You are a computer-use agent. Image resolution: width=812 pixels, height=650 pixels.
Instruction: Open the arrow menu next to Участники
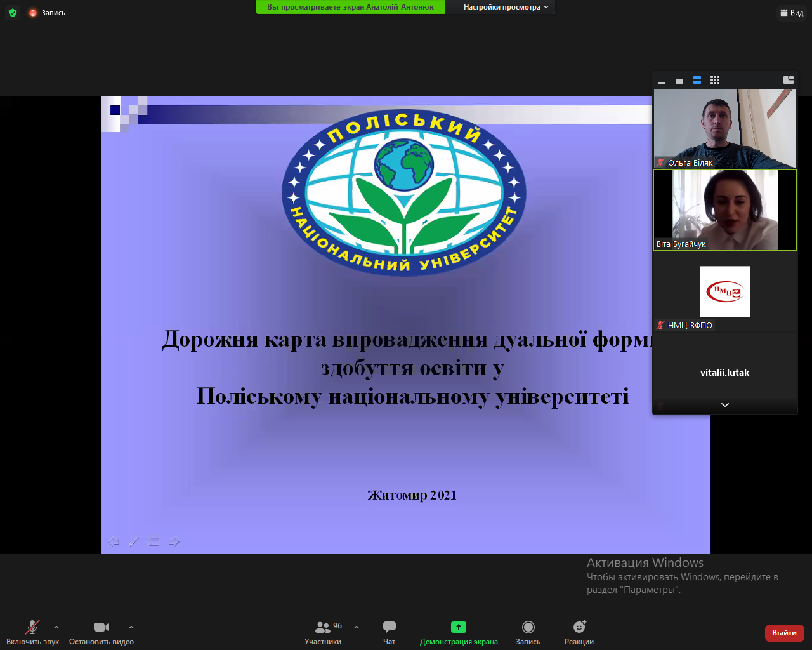pyautogui.click(x=357, y=627)
